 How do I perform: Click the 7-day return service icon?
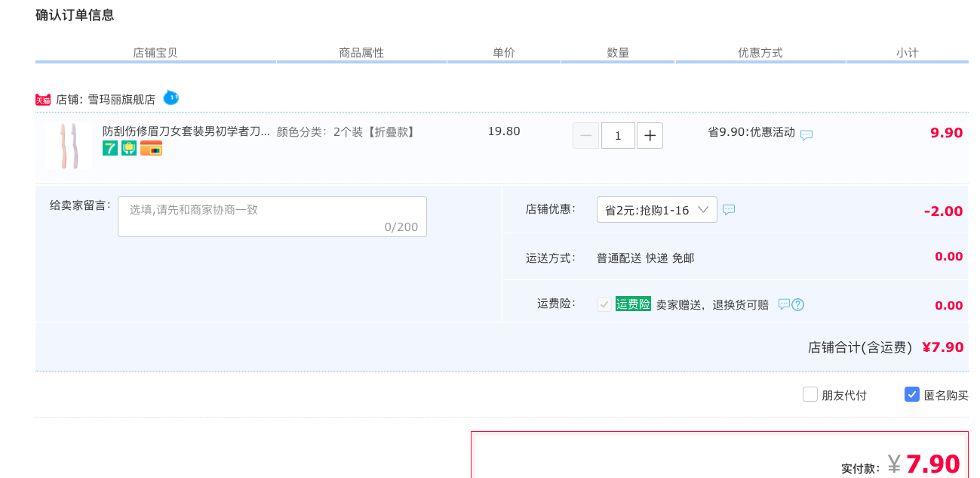(x=110, y=148)
